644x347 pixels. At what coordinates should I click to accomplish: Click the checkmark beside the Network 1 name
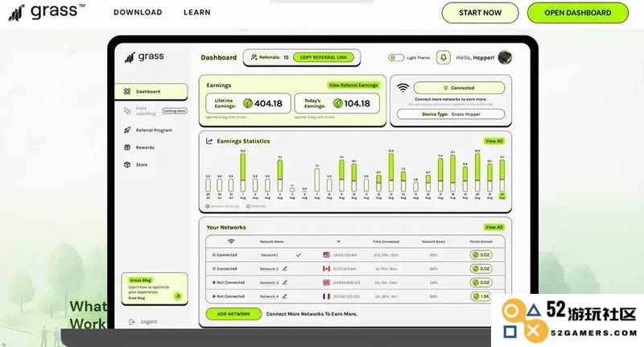[299, 255]
